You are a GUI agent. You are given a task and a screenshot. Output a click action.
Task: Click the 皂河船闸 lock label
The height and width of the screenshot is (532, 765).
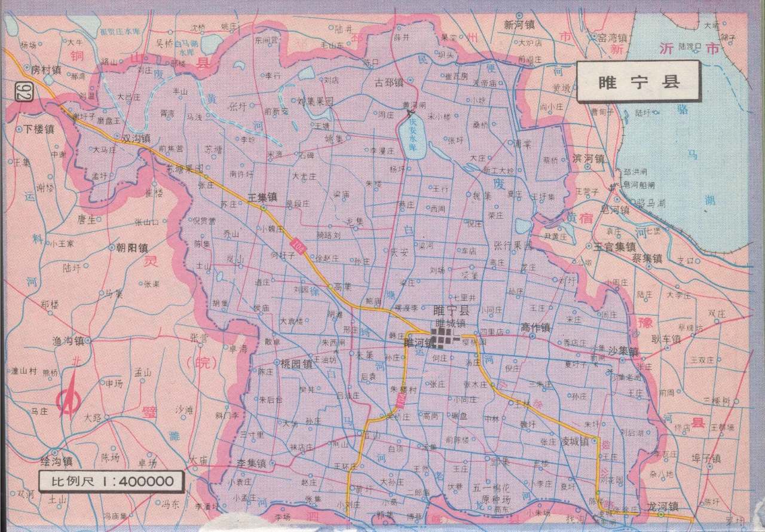click(x=639, y=185)
